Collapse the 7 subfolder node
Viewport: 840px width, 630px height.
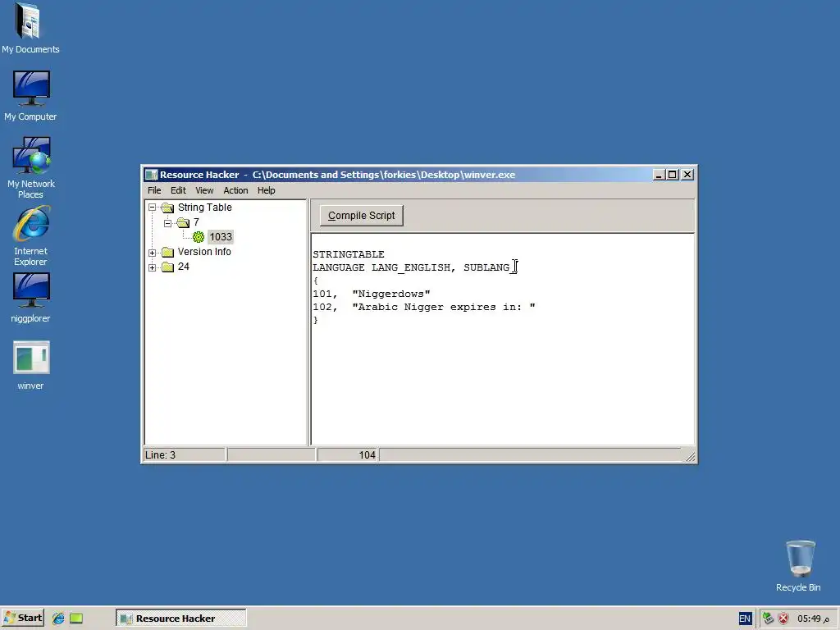pos(167,223)
